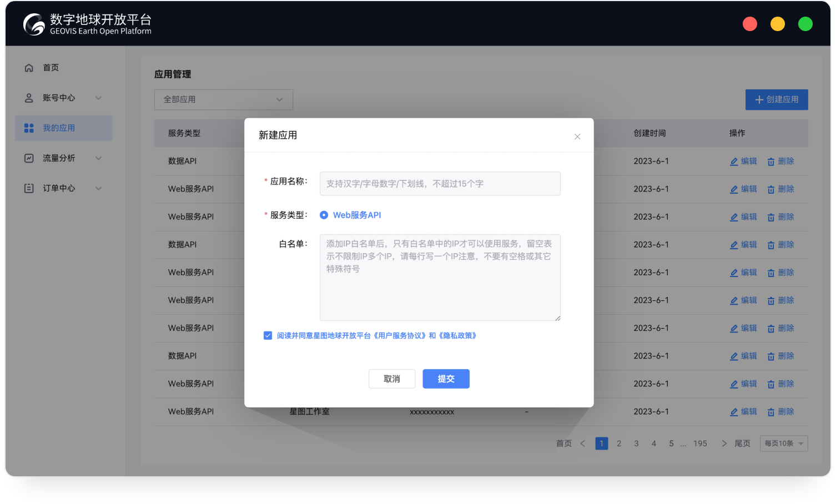Go to page 4 in pagination
836x504 pixels.
point(654,443)
